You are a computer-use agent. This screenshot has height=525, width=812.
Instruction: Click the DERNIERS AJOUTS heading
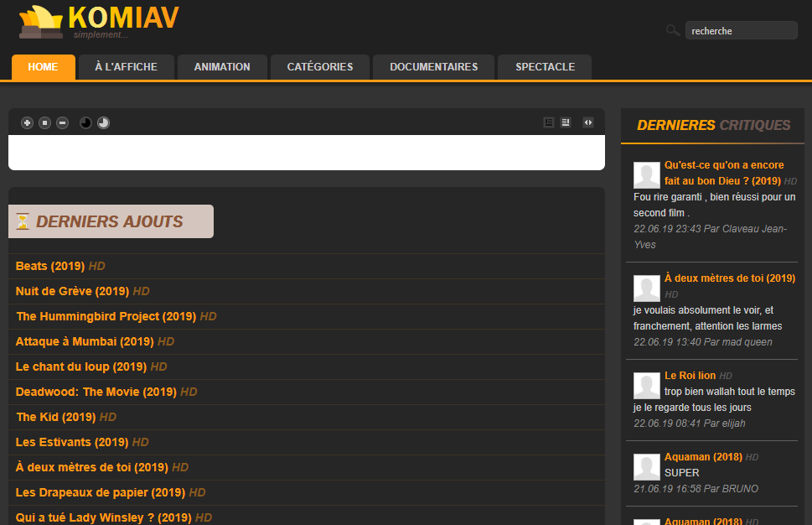[109, 221]
